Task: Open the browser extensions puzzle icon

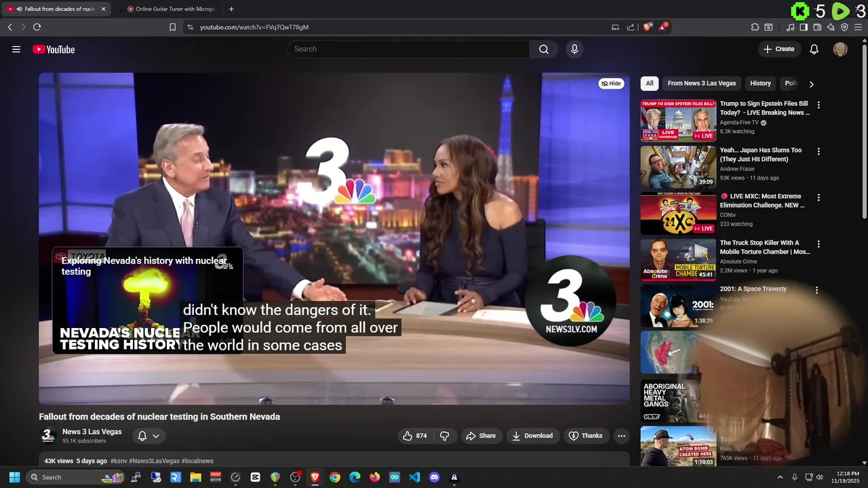Action: coord(755,27)
